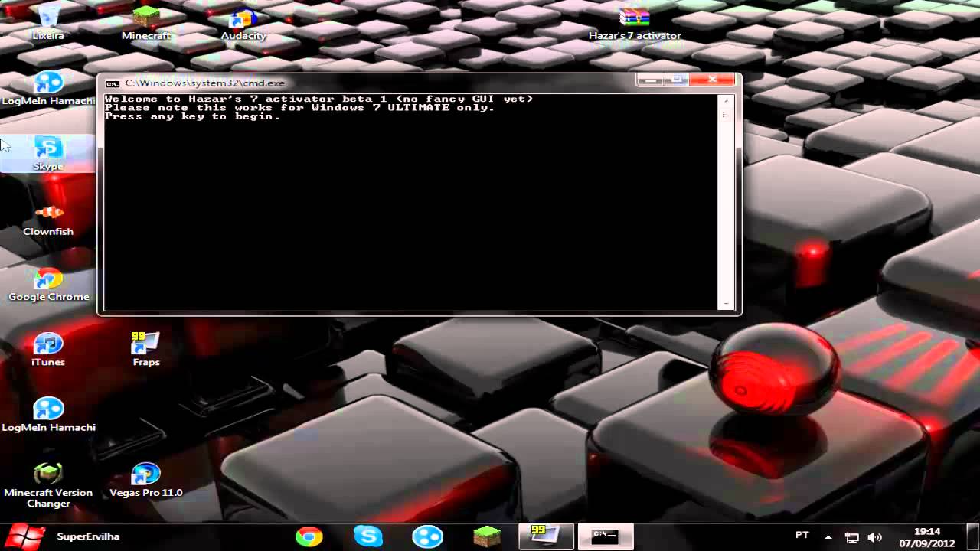Open Minecraft Version Changer shortcut
The width and height of the screenshot is (980, 551).
pos(48,484)
